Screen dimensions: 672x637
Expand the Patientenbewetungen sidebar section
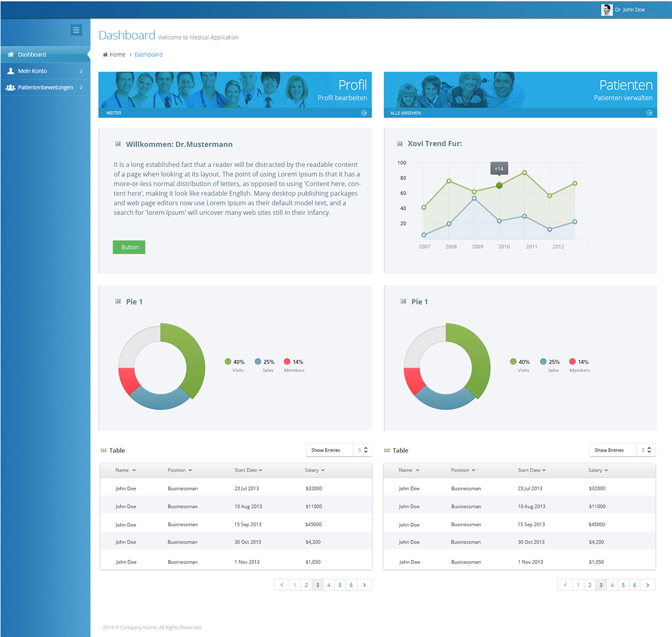46,87
